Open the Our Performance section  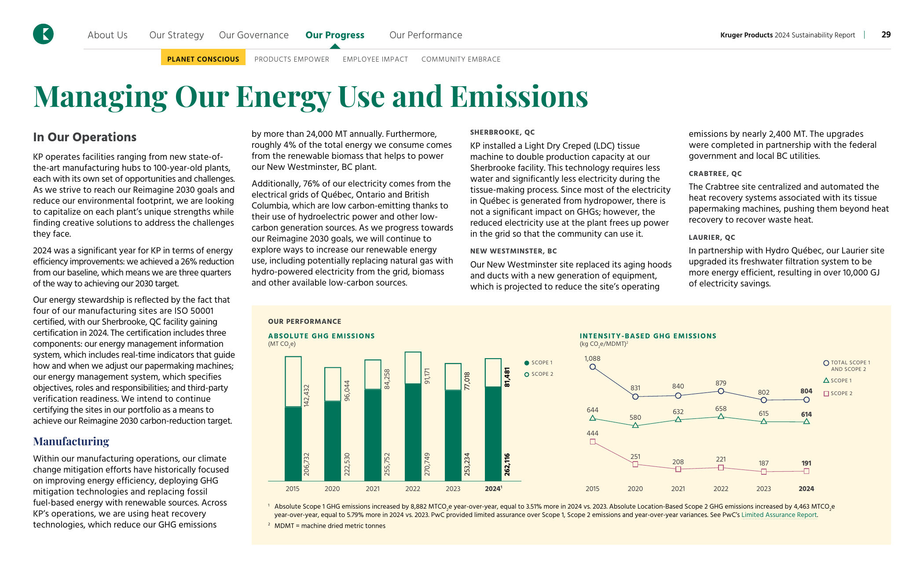point(425,35)
